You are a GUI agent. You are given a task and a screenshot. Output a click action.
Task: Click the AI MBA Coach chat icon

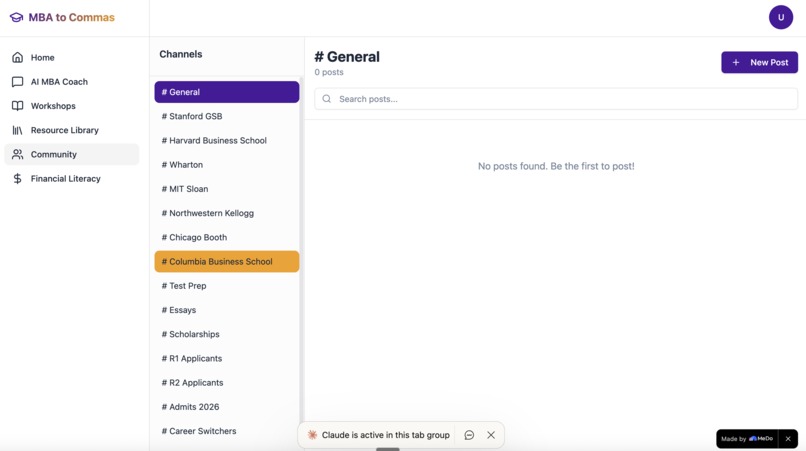pyautogui.click(x=17, y=82)
